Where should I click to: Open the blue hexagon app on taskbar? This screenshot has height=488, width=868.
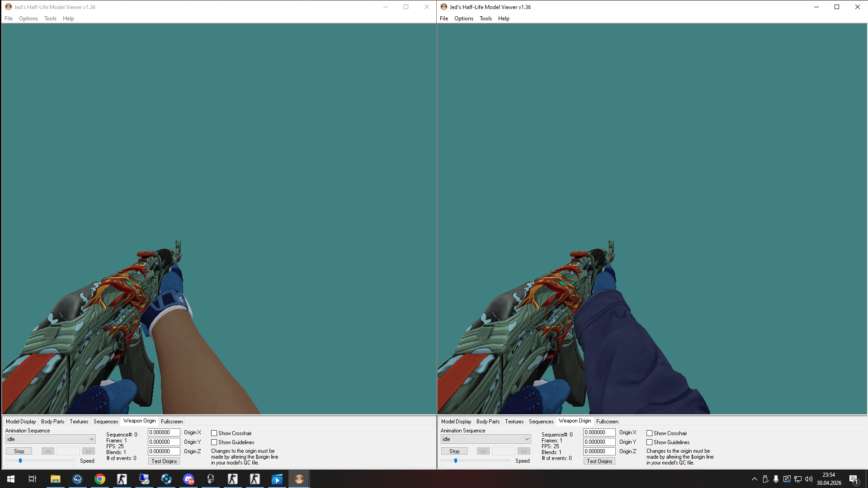point(166,479)
